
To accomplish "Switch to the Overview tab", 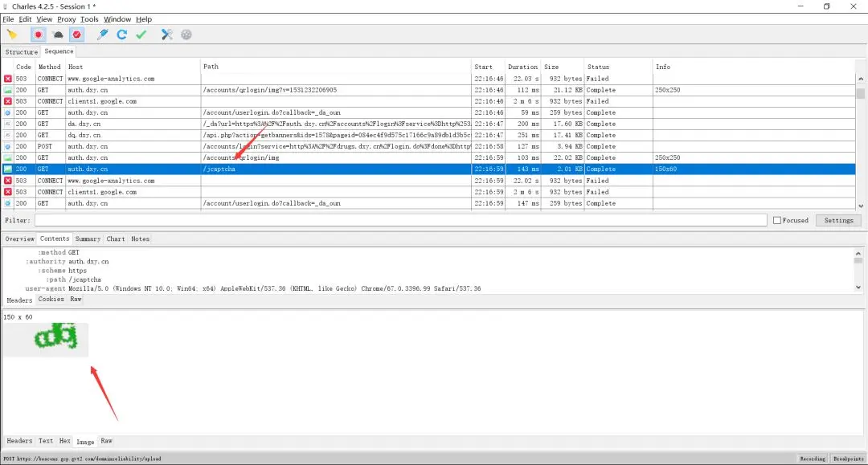I will tap(20, 239).
